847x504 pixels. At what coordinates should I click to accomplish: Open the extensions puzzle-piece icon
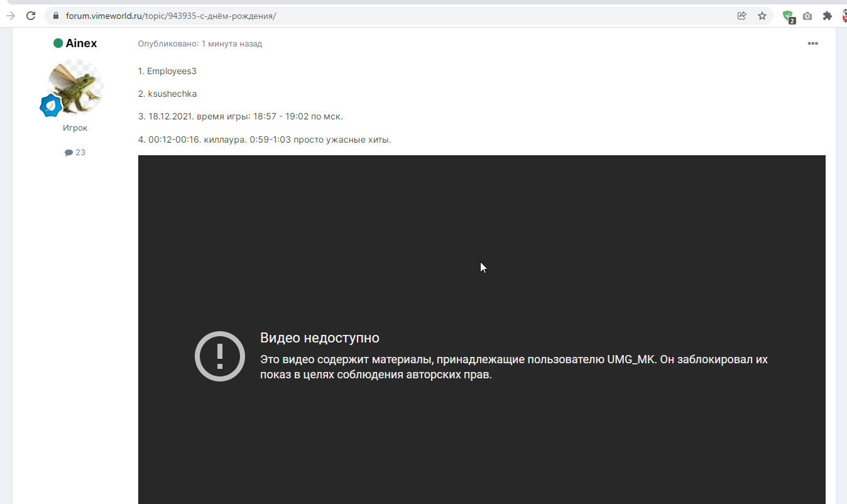pyautogui.click(x=826, y=16)
